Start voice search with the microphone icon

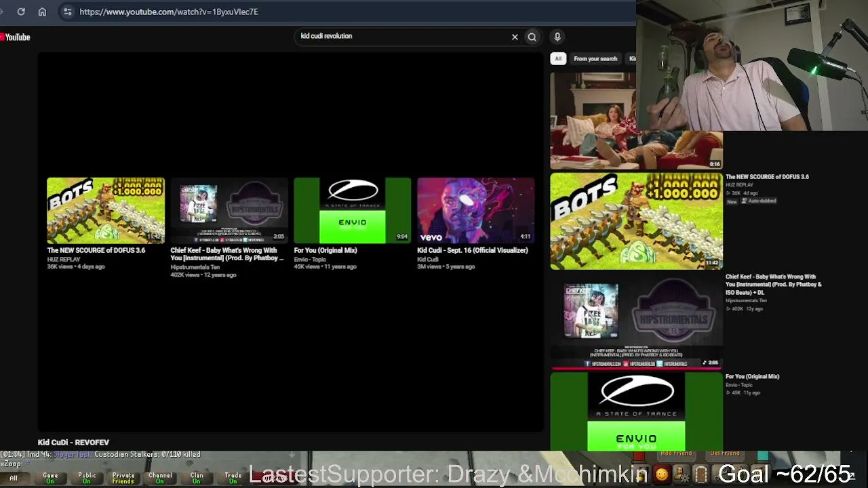557,37
